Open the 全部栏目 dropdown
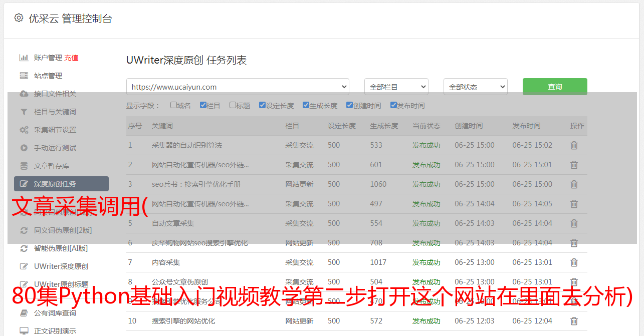This screenshot has width=644, height=336. pos(396,87)
